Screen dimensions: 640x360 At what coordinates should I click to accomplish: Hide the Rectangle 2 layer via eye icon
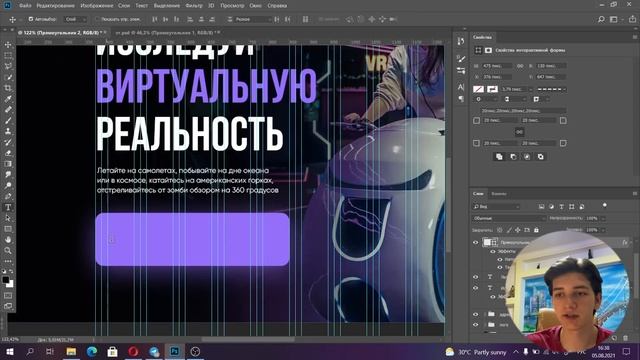[x=476, y=242]
